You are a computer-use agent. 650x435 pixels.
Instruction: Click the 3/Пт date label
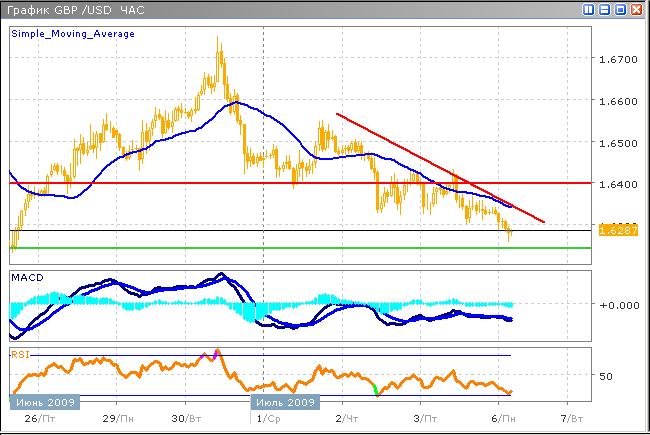425,419
